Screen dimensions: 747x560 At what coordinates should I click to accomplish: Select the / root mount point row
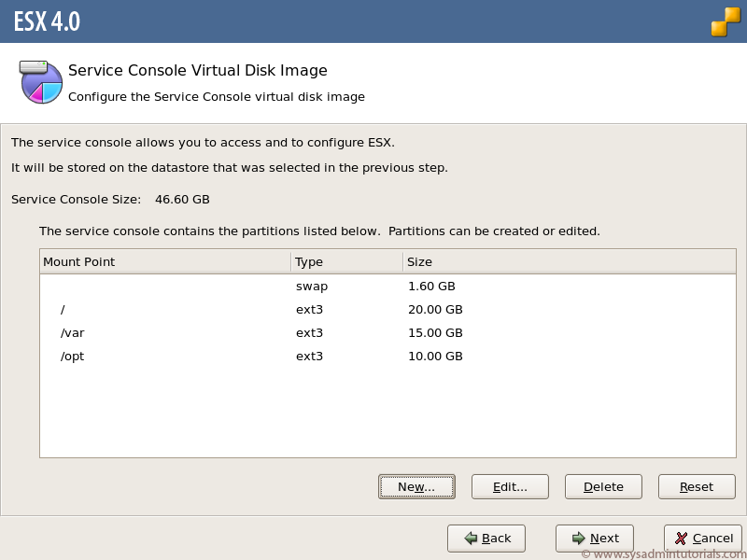click(388, 310)
